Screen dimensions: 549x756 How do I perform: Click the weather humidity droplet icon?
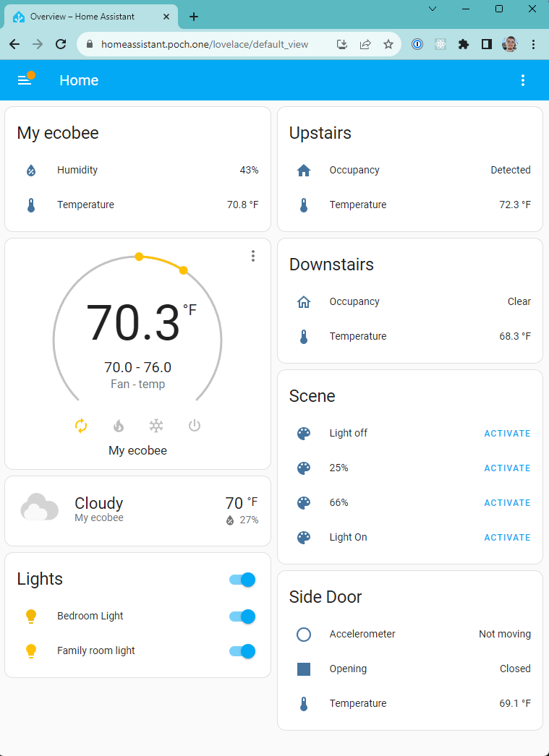click(230, 520)
